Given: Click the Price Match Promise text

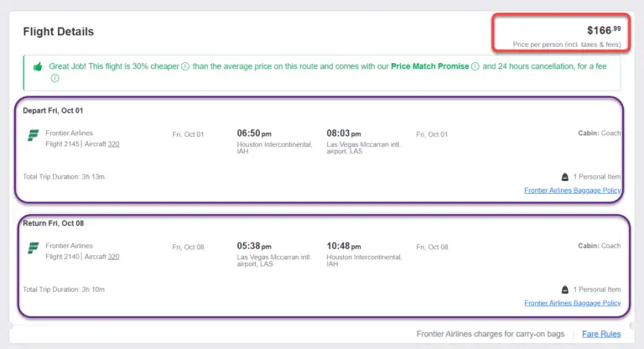Looking at the screenshot, I should [x=429, y=66].
